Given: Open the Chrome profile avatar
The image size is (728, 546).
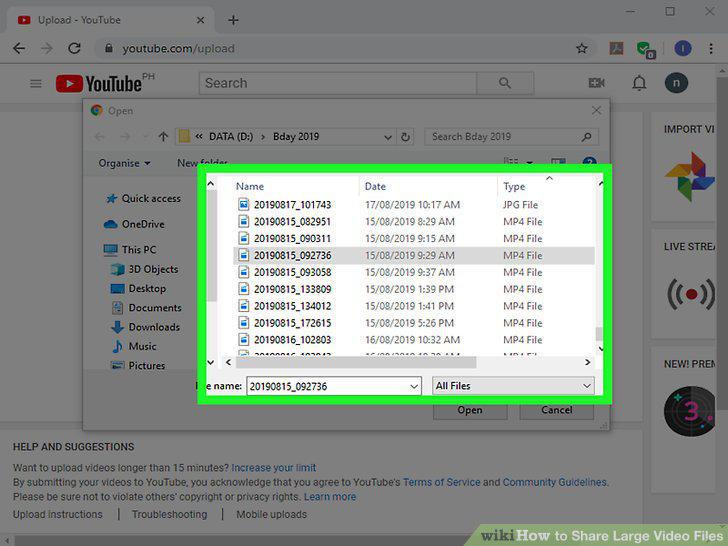Looking at the screenshot, I should point(683,48).
